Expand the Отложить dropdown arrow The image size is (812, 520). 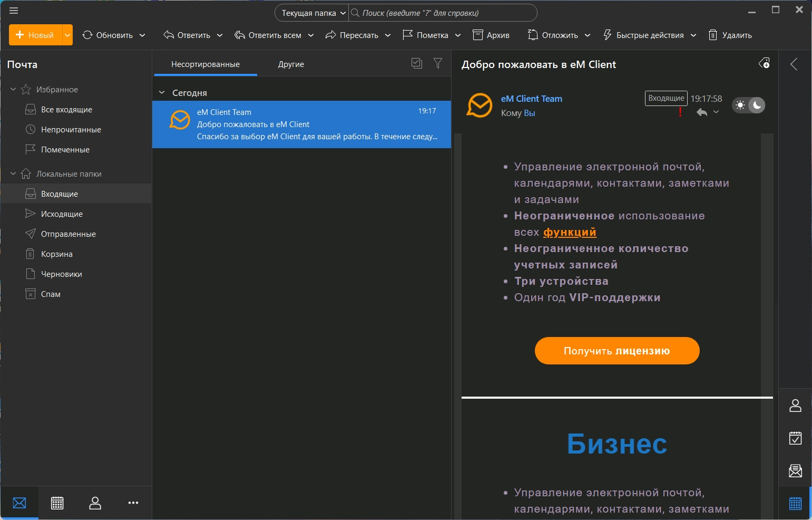588,35
